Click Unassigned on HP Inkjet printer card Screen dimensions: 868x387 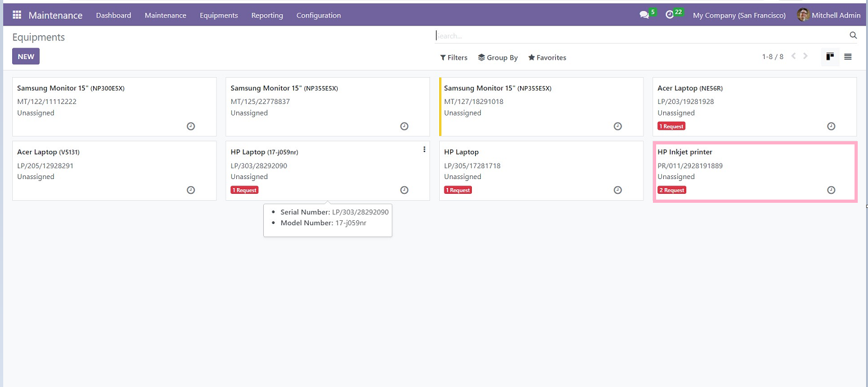[676, 176]
